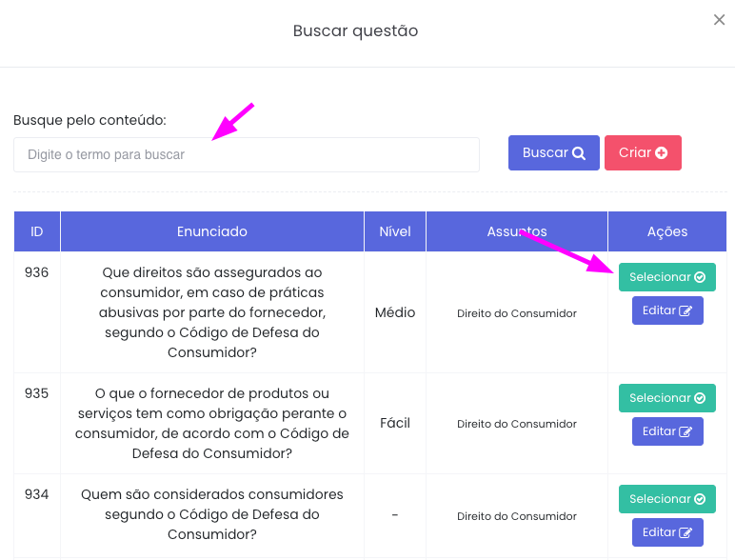Click the Enunciado column header
Screen dimensions: 735x560
212,231
